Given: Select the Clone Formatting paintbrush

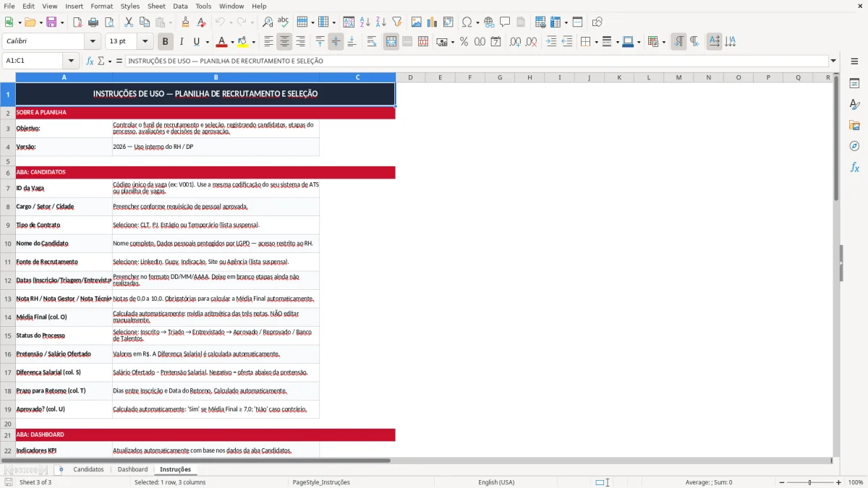Looking at the screenshot, I should [x=186, y=22].
